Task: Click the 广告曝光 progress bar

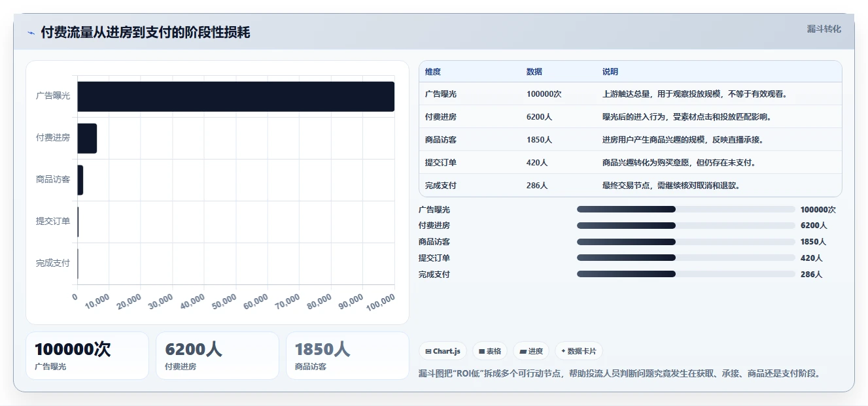Action: [686, 209]
